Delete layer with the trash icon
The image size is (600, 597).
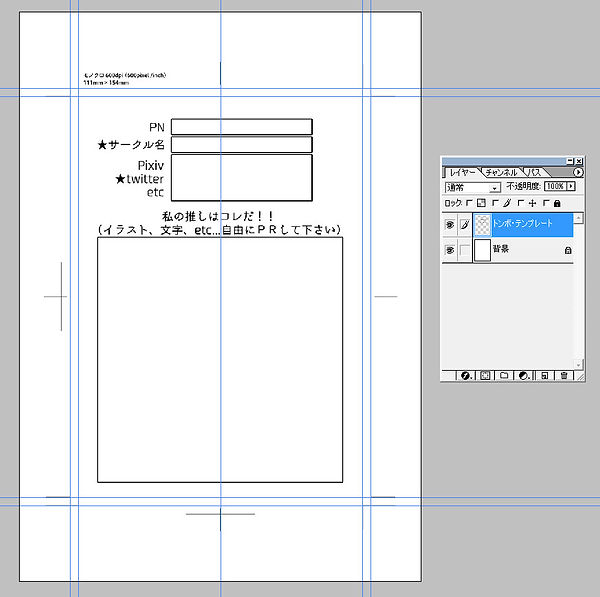click(564, 375)
